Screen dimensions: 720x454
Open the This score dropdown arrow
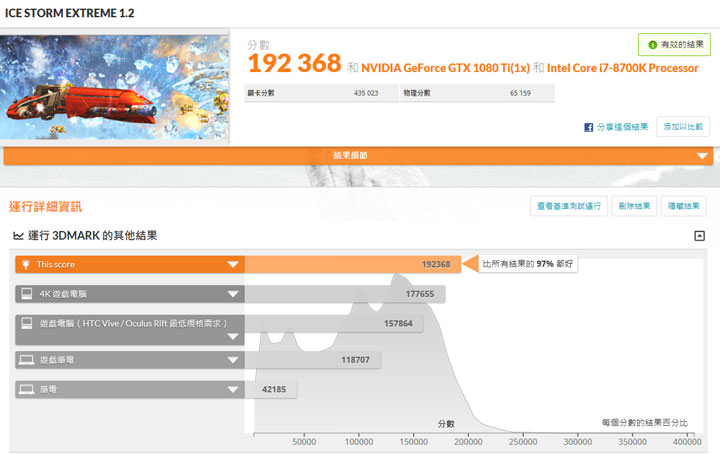(x=233, y=265)
